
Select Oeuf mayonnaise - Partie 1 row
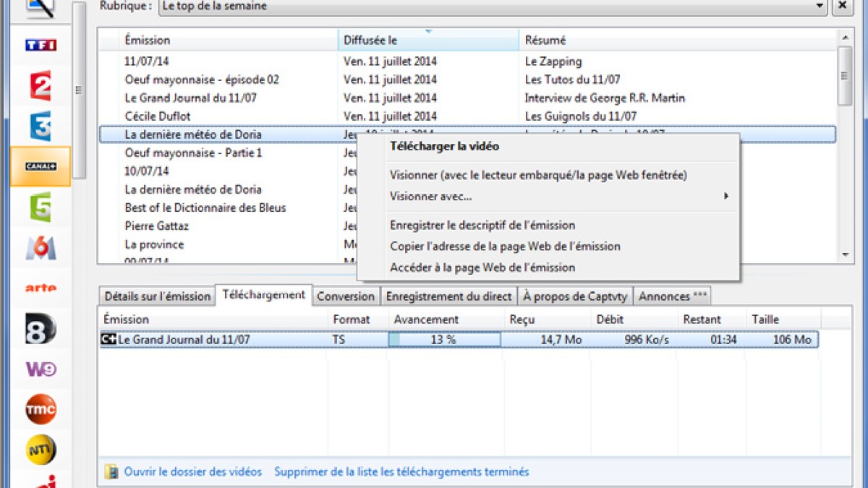228,153
